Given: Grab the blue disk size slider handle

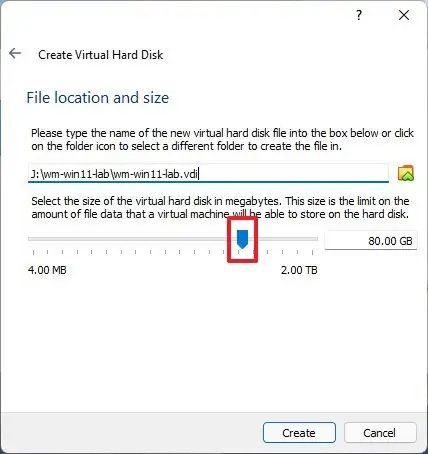Looking at the screenshot, I should coord(242,239).
